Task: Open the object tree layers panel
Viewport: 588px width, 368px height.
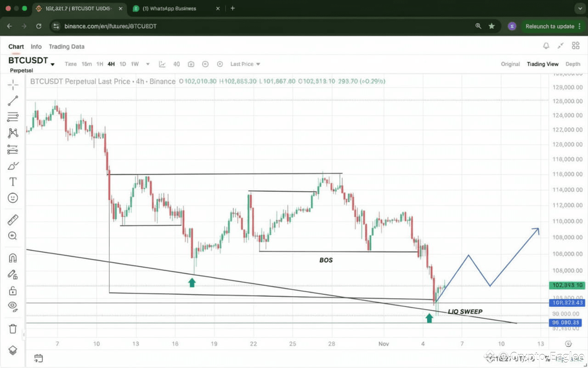Action: click(x=13, y=351)
